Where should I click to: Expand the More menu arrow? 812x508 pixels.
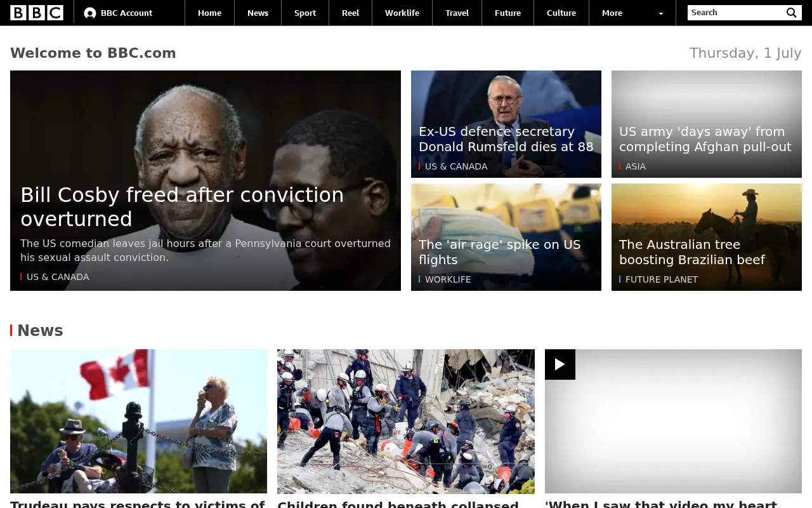point(661,13)
